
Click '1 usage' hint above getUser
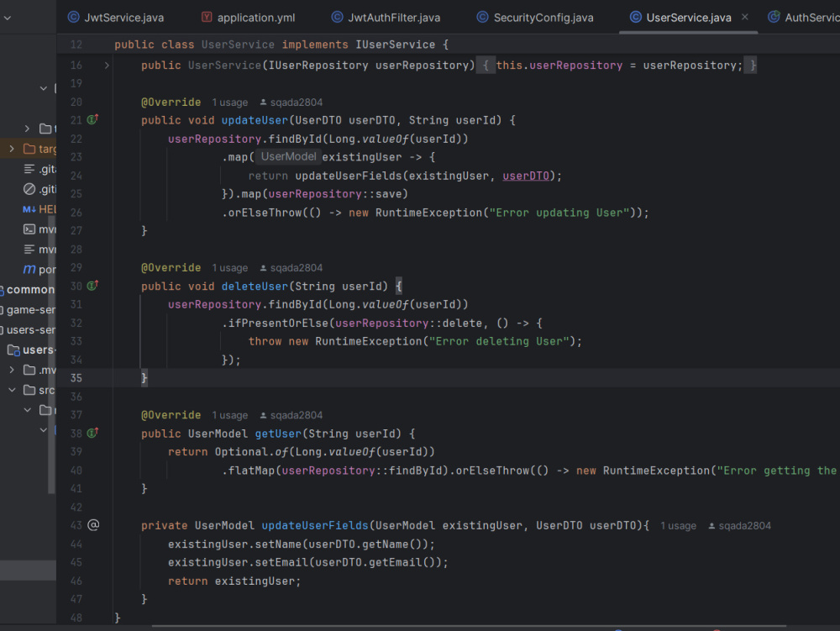click(230, 415)
